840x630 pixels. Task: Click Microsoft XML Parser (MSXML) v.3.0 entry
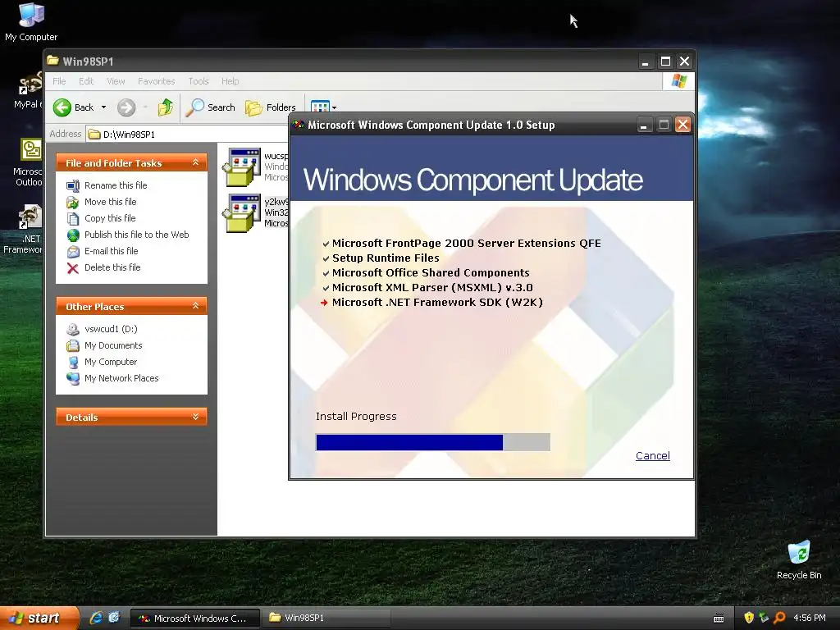pyautogui.click(x=432, y=287)
